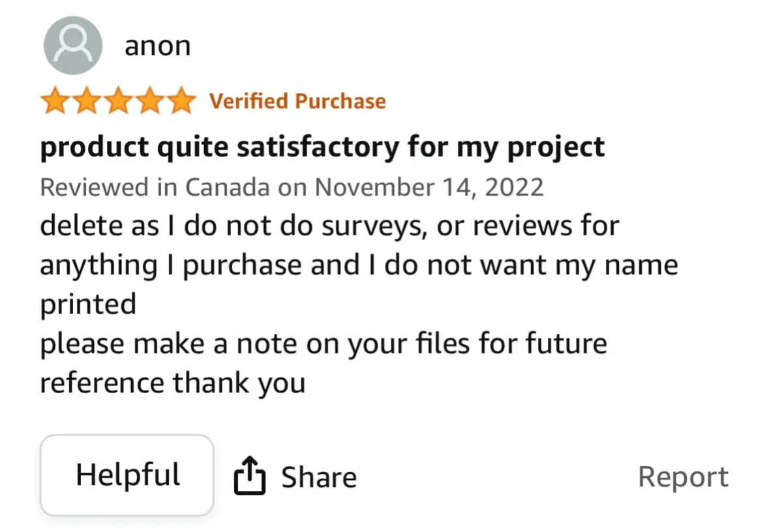
Task: Click the 'Reviewed in Canada' date line
Action: tap(292, 187)
